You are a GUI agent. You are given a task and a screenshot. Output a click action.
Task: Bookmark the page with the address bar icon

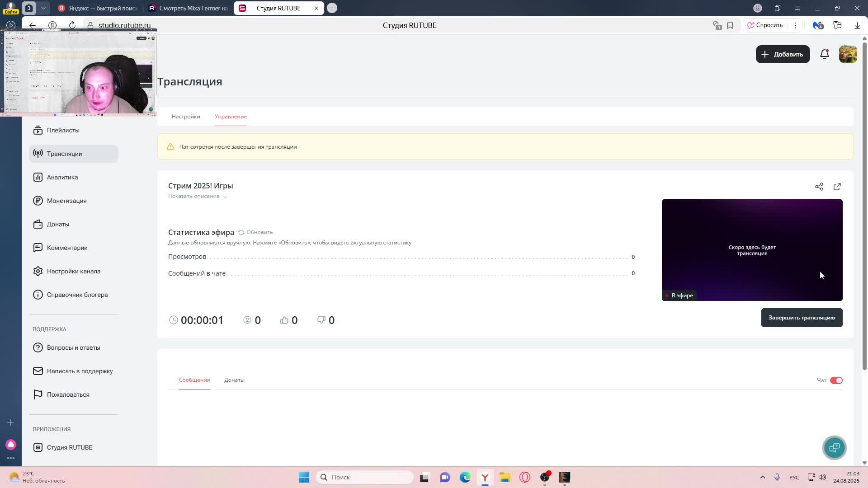click(x=730, y=25)
